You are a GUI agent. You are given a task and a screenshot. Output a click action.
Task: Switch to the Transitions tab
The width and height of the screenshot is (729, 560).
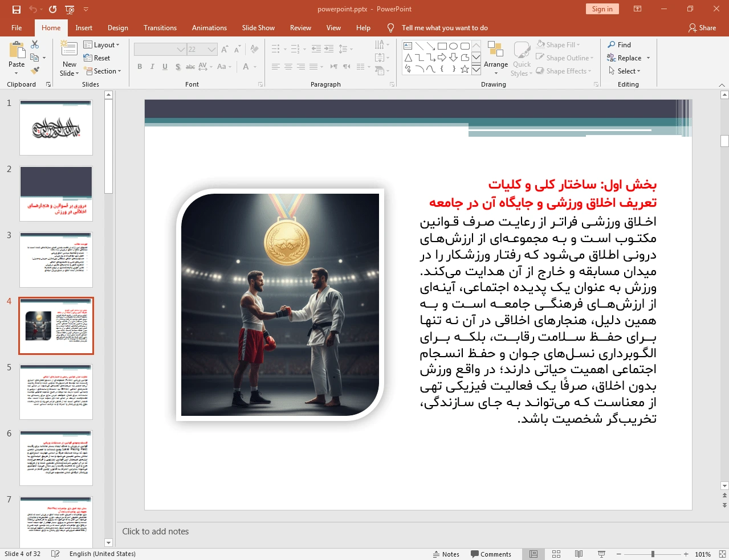click(x=160, y=27)
